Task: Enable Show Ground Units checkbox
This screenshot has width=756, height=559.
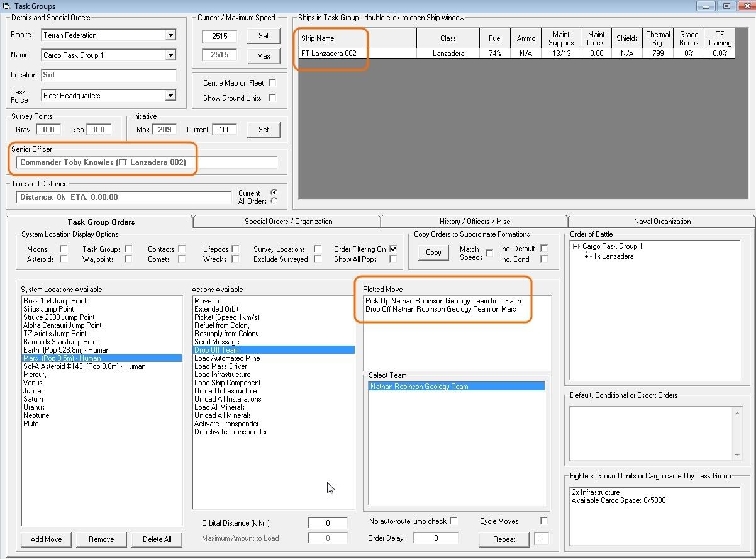Action: [272, 98]
